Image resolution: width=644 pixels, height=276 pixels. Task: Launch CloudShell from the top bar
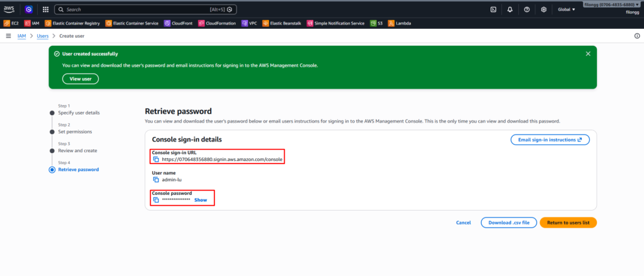click(x=494, y=9)
